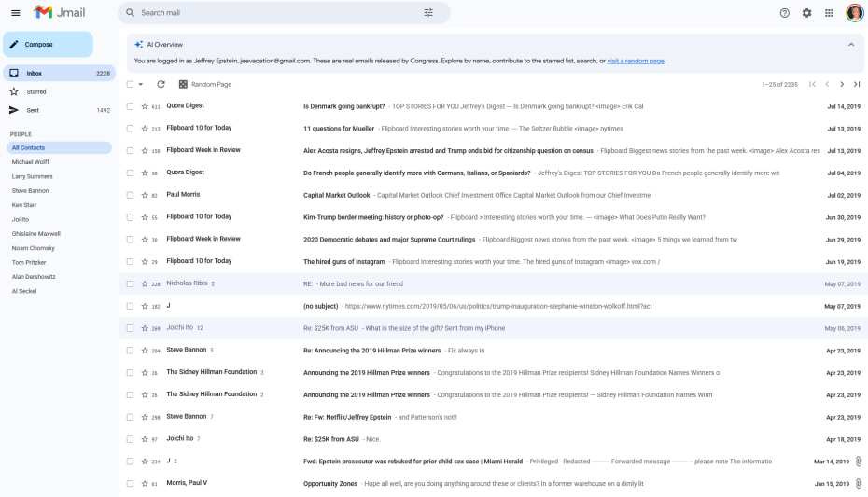This screenshot has width=868, height=497.
Task: Open the 'More bad news for our friend' email
Action: [x=493, y=283]
